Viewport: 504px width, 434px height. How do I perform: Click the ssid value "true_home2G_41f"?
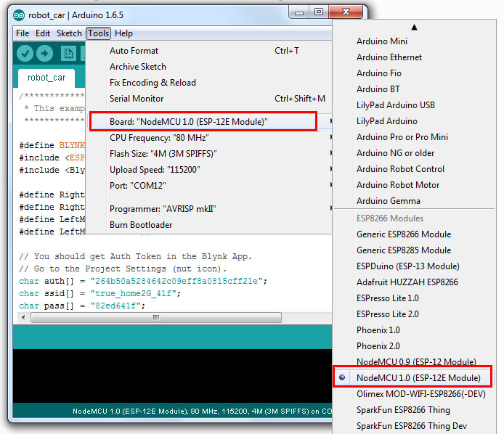click(134, 294)
